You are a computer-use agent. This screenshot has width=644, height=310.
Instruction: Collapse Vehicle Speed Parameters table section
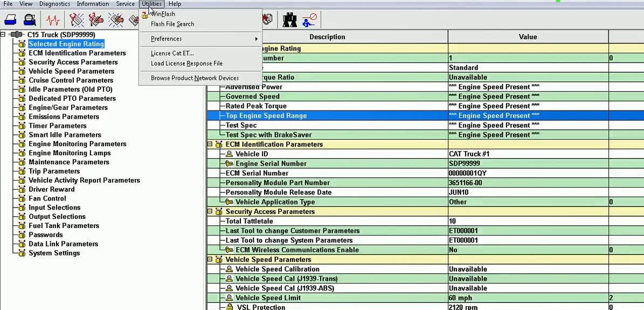click(210, 260)
